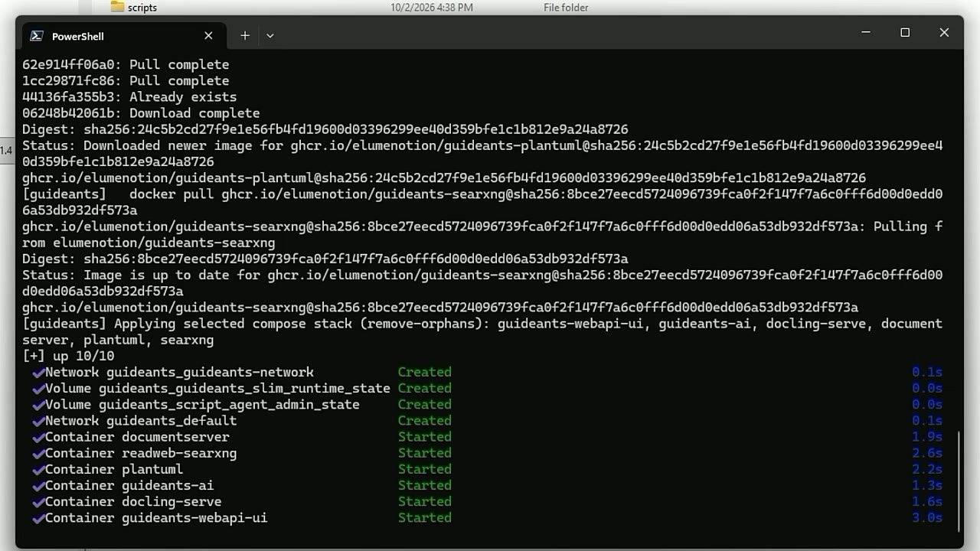Click the text Container guideants-webapi-ui
This screenshot has width=980, height=551.
coord(156,517)
